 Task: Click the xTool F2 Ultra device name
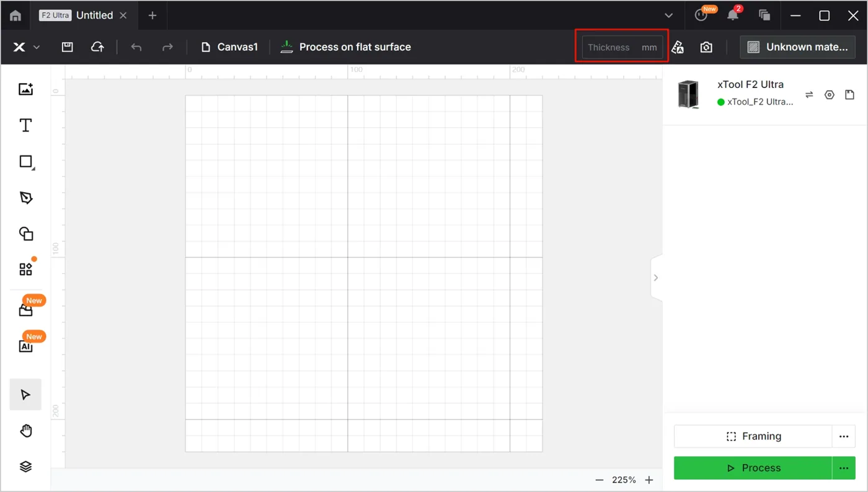750,84
